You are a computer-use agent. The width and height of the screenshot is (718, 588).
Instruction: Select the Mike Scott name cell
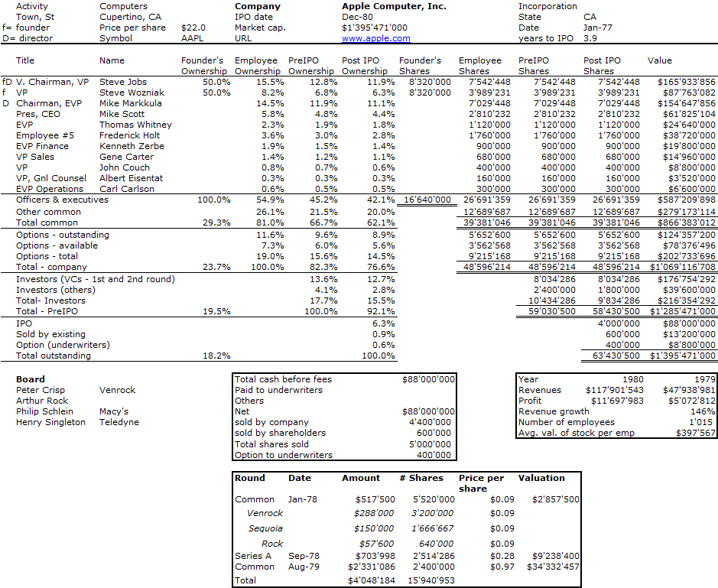(122, 114)
